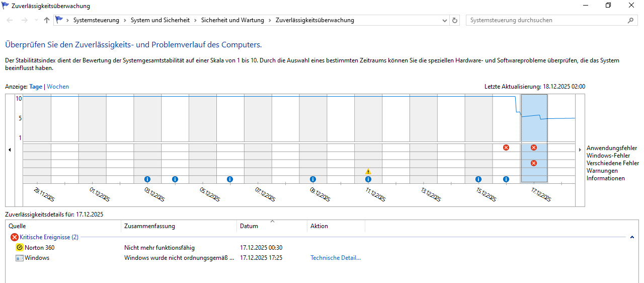
Task: Click the flag icon in the address bar
Action: 59,20
